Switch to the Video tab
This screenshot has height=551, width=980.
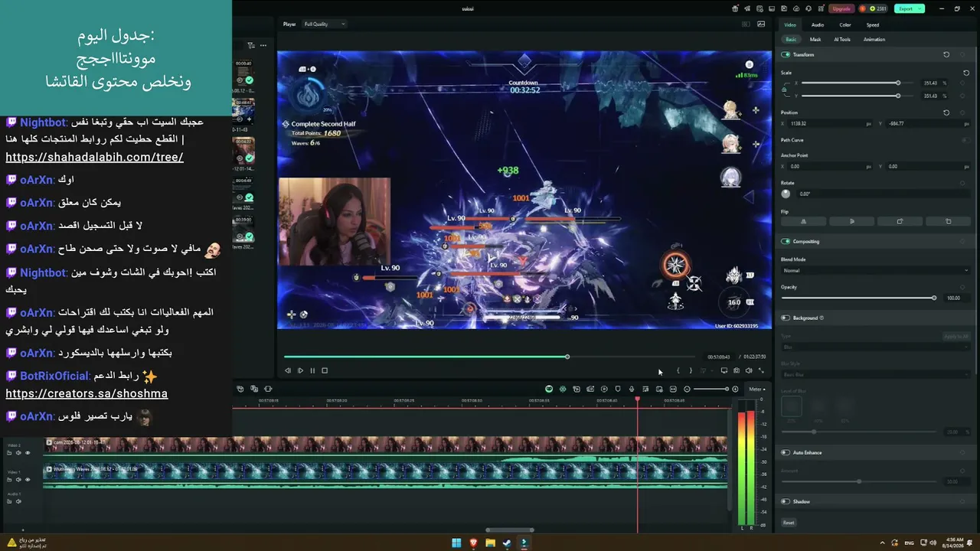coord(790,25)
